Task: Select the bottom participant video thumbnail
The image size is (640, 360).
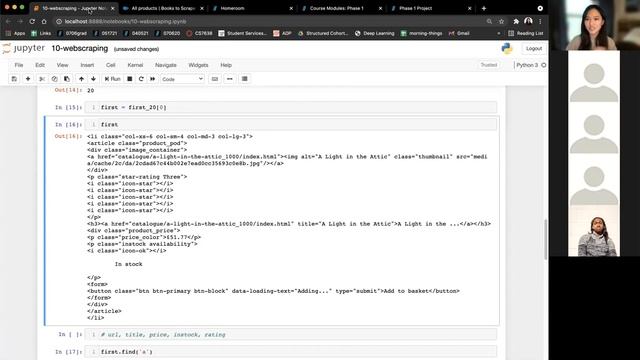Action: 594,231
